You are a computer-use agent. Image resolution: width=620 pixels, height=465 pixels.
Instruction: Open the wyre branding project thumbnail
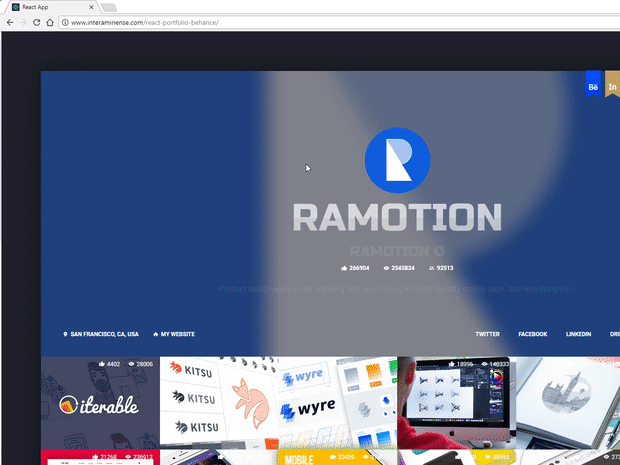coord(338,403)
